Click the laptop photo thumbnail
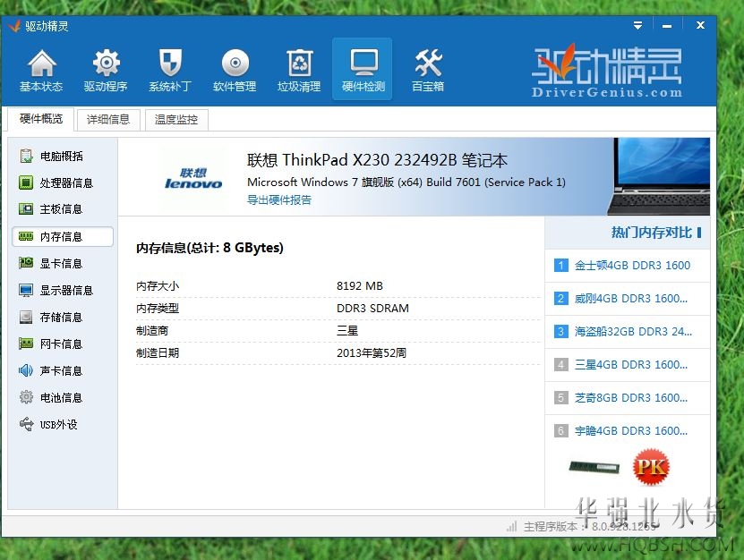This screenshot has height=560, width=744. (x=658, y=176)
